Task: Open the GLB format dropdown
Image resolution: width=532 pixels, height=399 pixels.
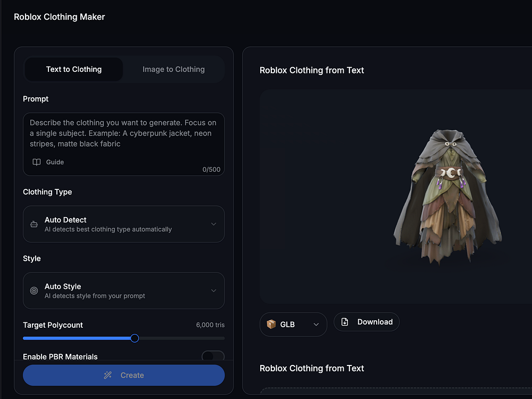Action: click(315, 325)
